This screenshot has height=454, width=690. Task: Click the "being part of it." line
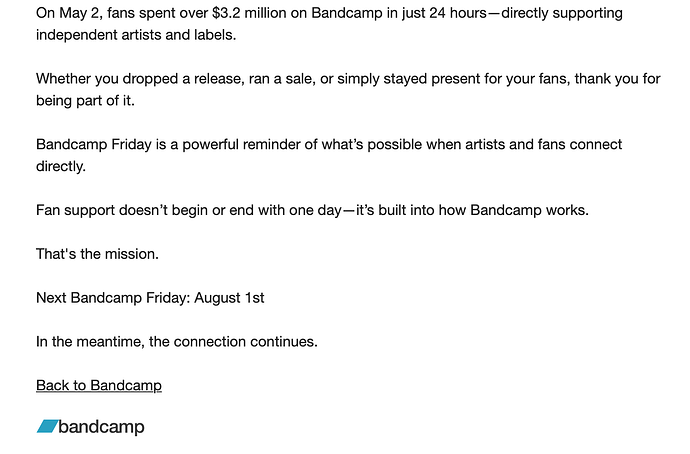point(85,101)
